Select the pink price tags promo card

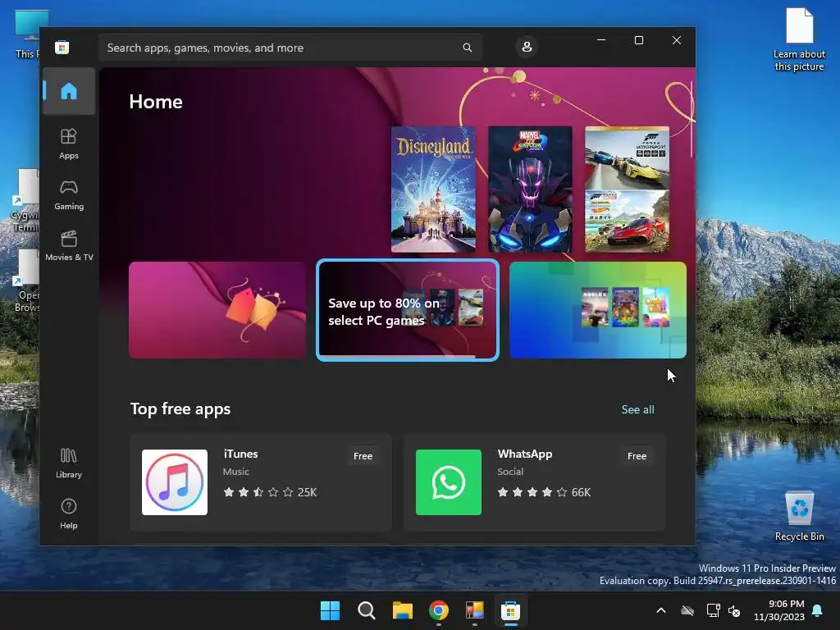pyautogui.click(x=217, y=309)
